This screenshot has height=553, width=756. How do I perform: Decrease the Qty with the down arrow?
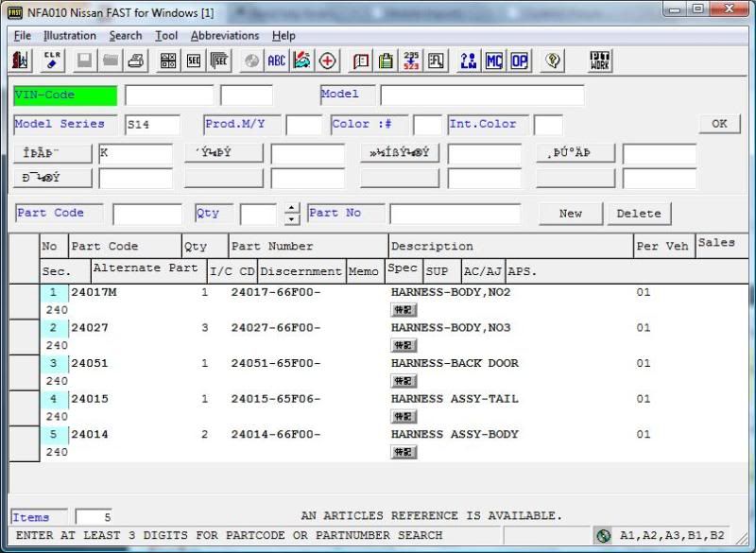291,219
